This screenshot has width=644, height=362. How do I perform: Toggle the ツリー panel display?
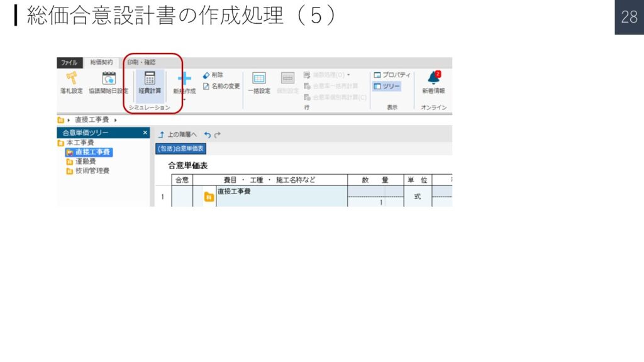click(386, 86)
